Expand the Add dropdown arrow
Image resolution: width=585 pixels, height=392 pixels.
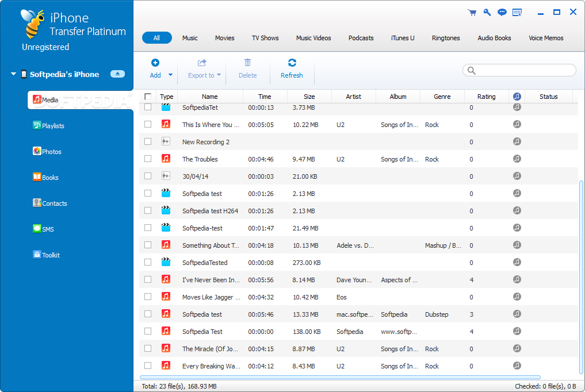[x=170, y=75]
